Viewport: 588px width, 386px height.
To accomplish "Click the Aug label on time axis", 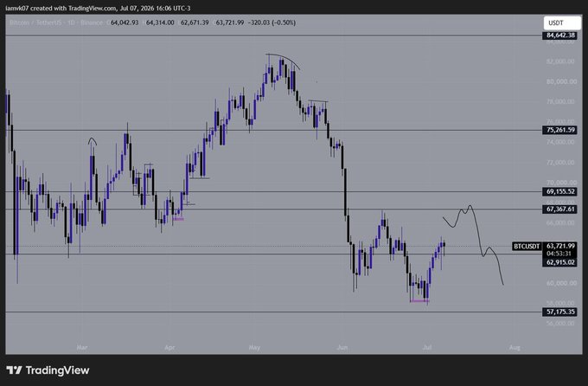I will click(514, 348).
